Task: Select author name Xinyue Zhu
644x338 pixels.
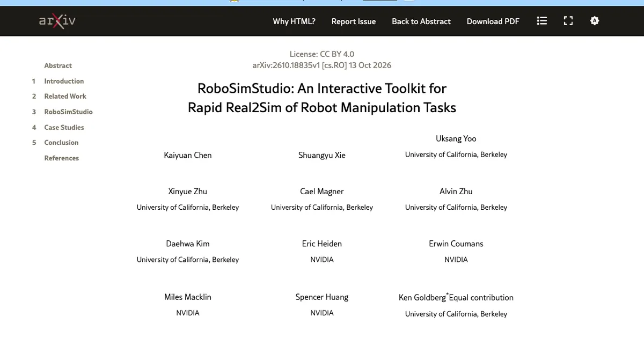Action: tap(188, 191)
